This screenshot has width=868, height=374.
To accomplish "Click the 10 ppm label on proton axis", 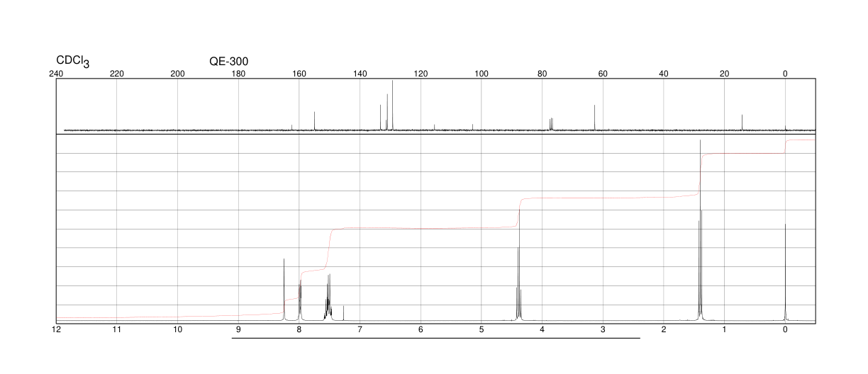I will [x=178, y=330].
